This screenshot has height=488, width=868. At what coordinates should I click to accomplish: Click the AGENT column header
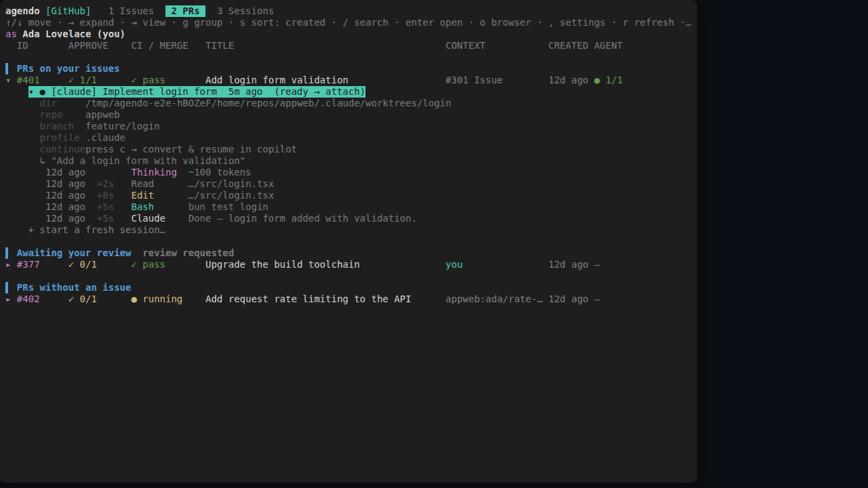608,45
